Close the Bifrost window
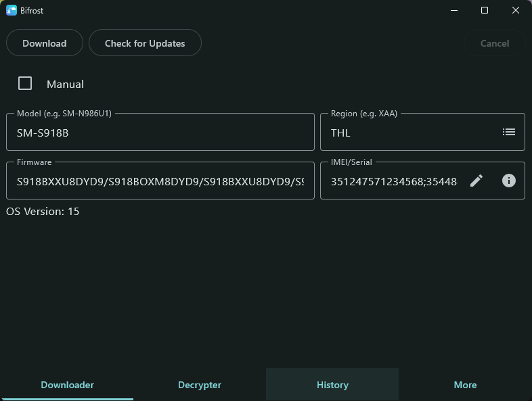 click(515, 11)
